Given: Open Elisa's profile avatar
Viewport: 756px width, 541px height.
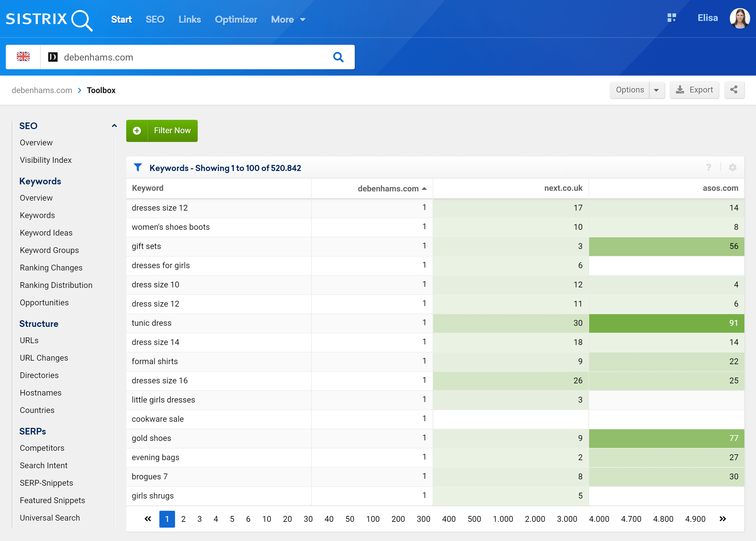Looking at the screenshot, I should pyautogui.click(x=740, y=18).
